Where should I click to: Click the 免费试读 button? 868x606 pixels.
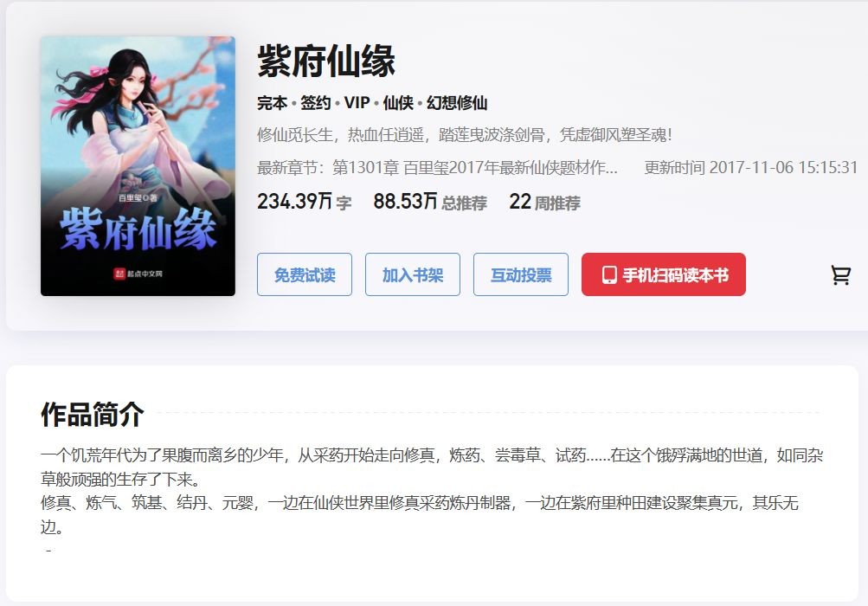coord(305,274)
